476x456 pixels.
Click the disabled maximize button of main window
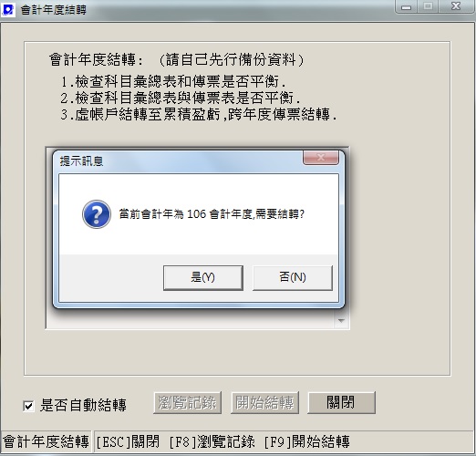428,6
